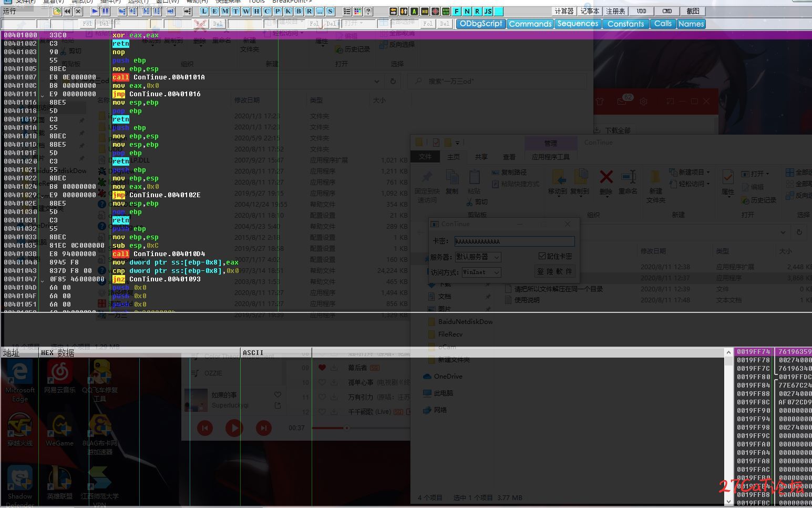Switch to the ODbgScript tab
812x508 pixels.
481,24
